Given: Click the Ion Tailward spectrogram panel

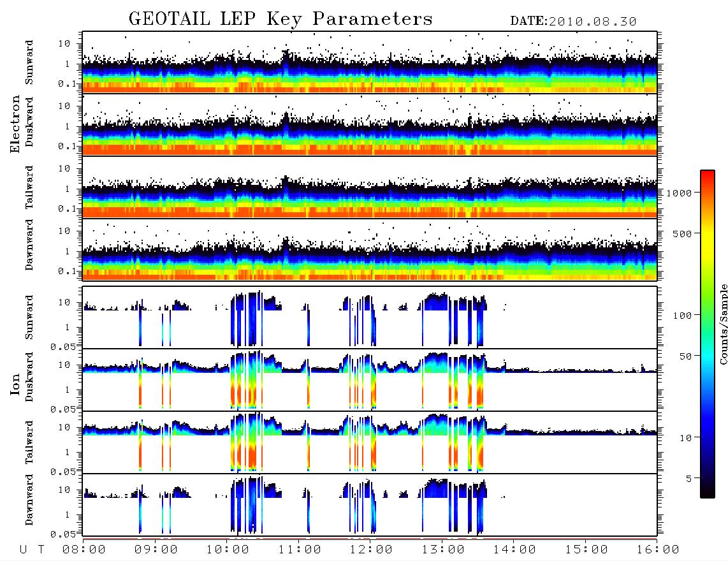Looking at the screenshot, I should click(x=370, y=442).
